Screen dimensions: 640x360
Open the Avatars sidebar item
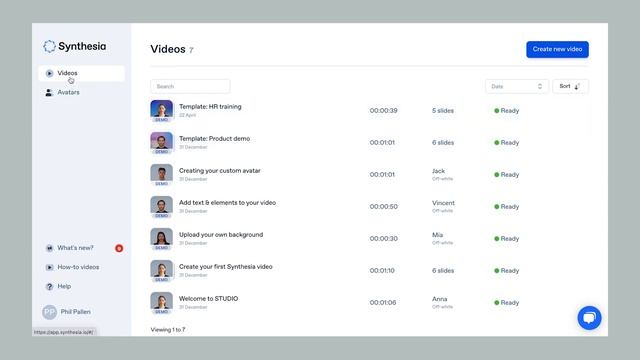[x=68, y=93]
